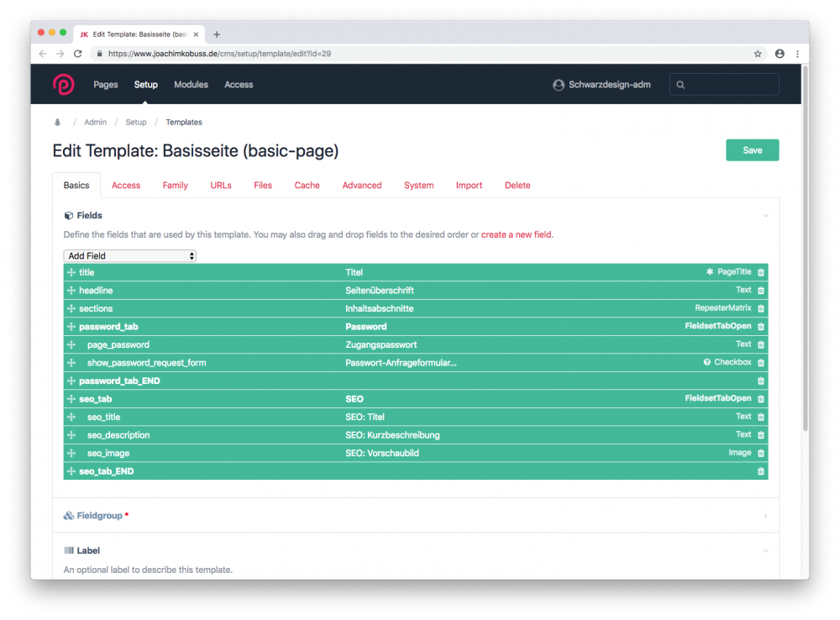The height and width of the screenshot is (620, 840).
Task: Remove page_password field with trash icon
Action: pyautogui.click(x=761, y=345)
